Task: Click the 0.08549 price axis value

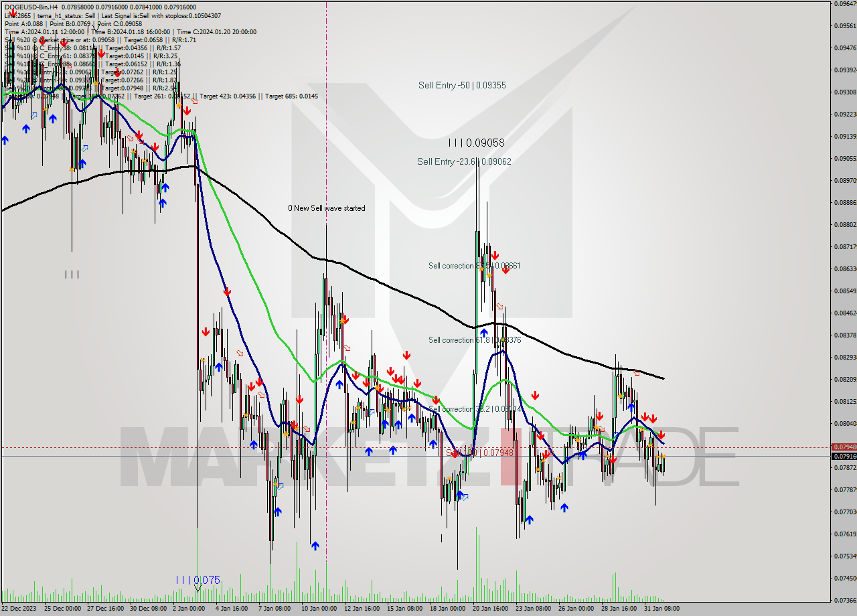Action: [844, 291]
